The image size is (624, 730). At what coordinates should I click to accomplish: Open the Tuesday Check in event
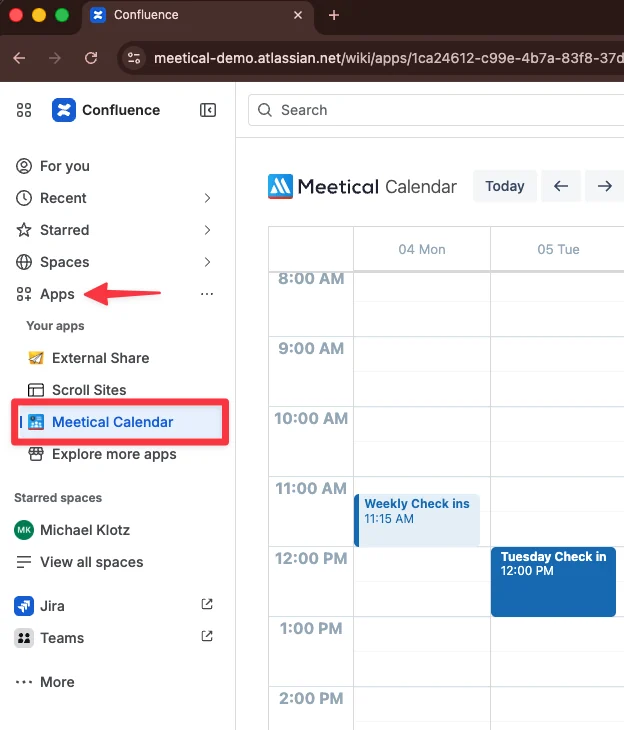553,581
